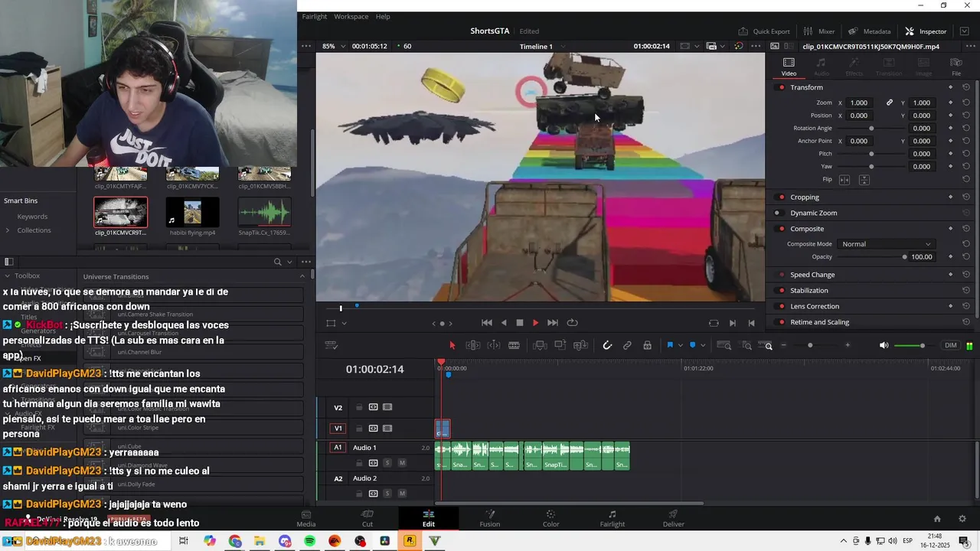Activate the Dynamic Trim Mode tool
The height and width of the screenshot is (551, 980).
[494, 345]
